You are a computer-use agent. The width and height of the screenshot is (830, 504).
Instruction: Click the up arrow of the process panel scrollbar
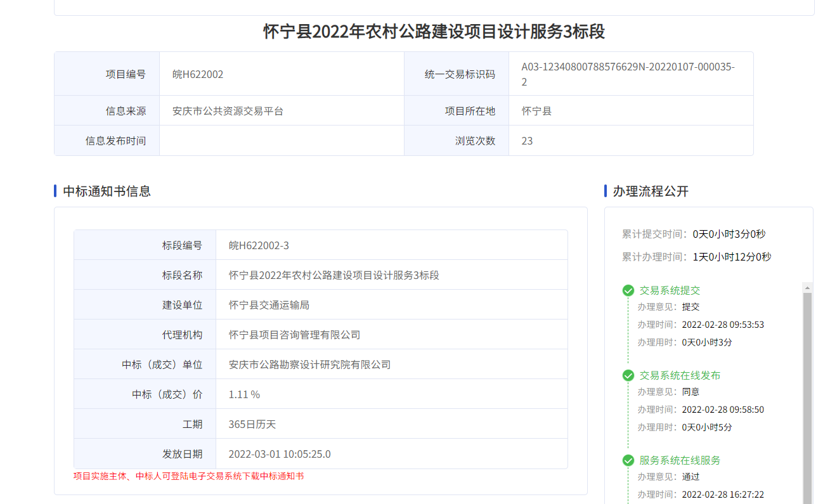pyautogui.click(x=807, y=288)
